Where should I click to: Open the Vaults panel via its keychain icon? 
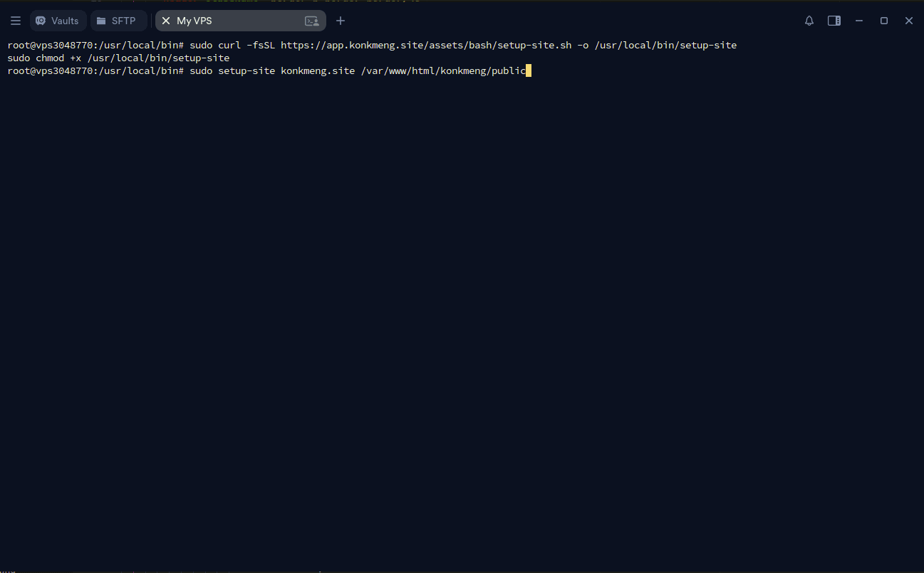(x=40, y=20)
